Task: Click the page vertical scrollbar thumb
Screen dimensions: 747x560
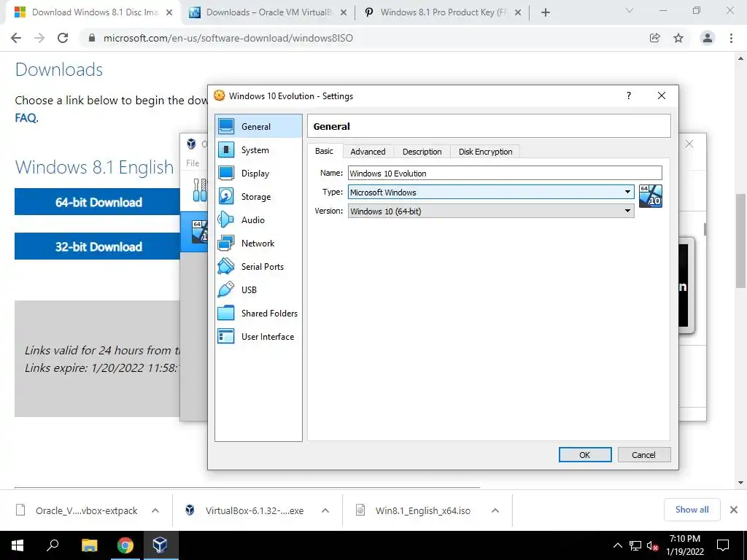Action: (740, 241)
